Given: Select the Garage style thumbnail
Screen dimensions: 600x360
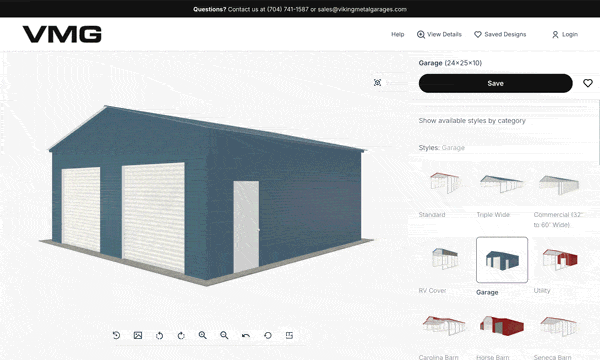Looking at the screenshot, I should point(502,260).
